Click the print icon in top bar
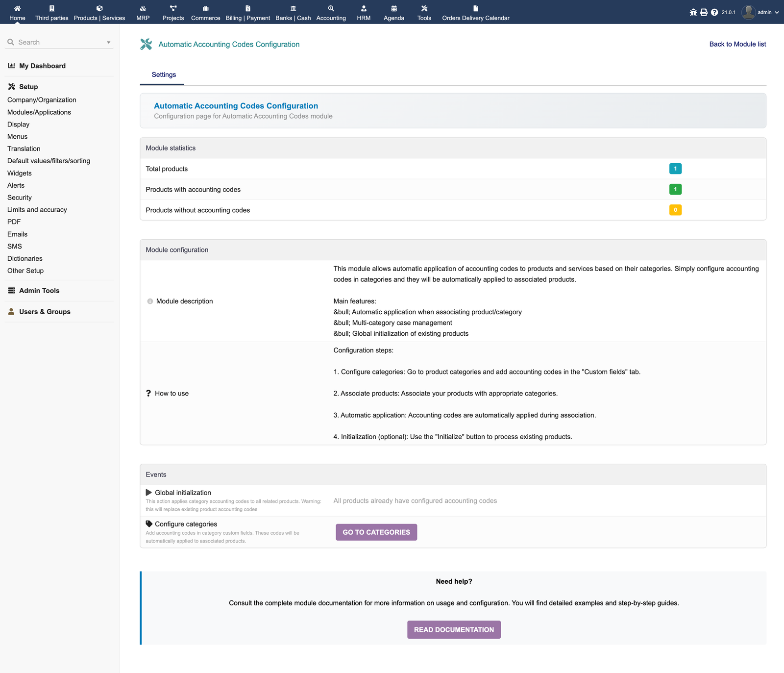This screenshot has width=784, height=673. pos(704,12)
